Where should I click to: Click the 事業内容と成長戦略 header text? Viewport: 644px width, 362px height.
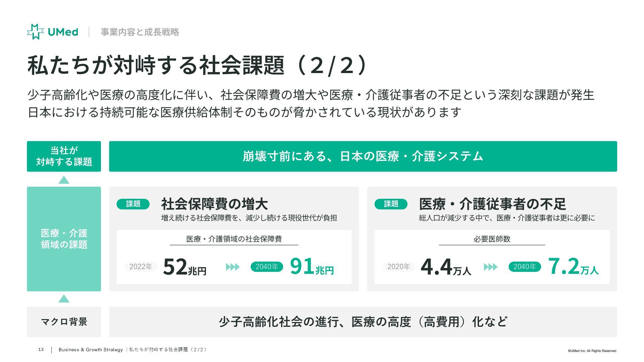tap(140, 32)
